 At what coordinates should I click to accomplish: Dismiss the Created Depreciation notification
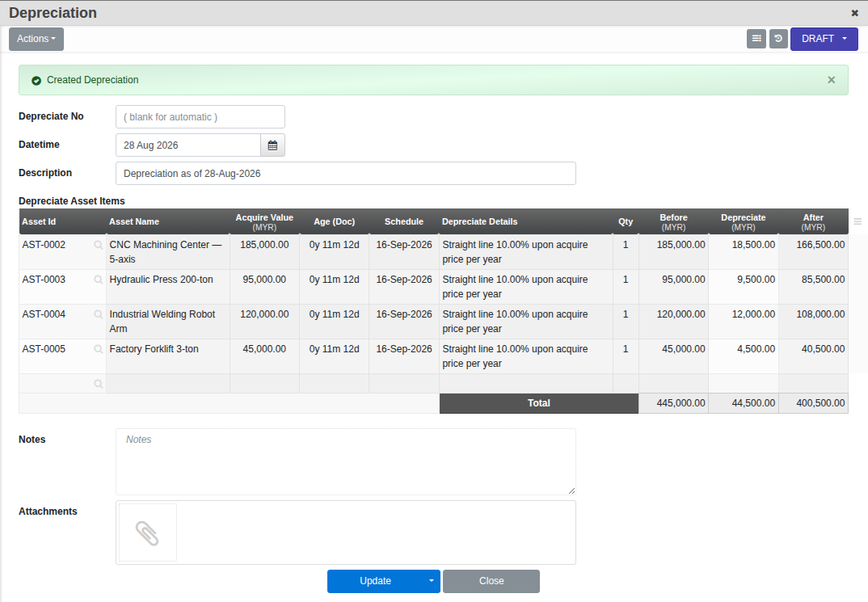[x=831, y=80]
